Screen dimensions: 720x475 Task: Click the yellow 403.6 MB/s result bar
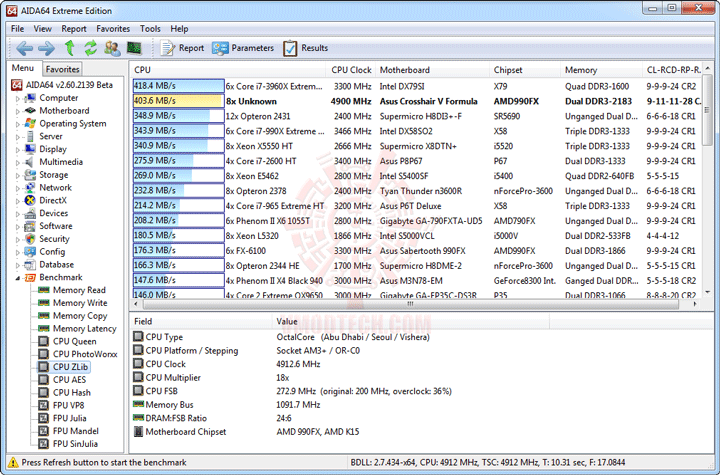tap(178, 101)
